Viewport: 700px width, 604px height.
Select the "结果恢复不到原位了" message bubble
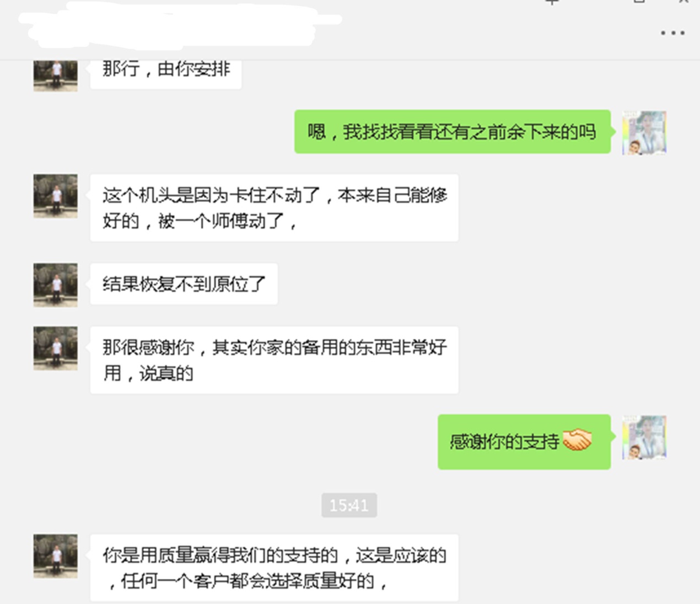184,284
